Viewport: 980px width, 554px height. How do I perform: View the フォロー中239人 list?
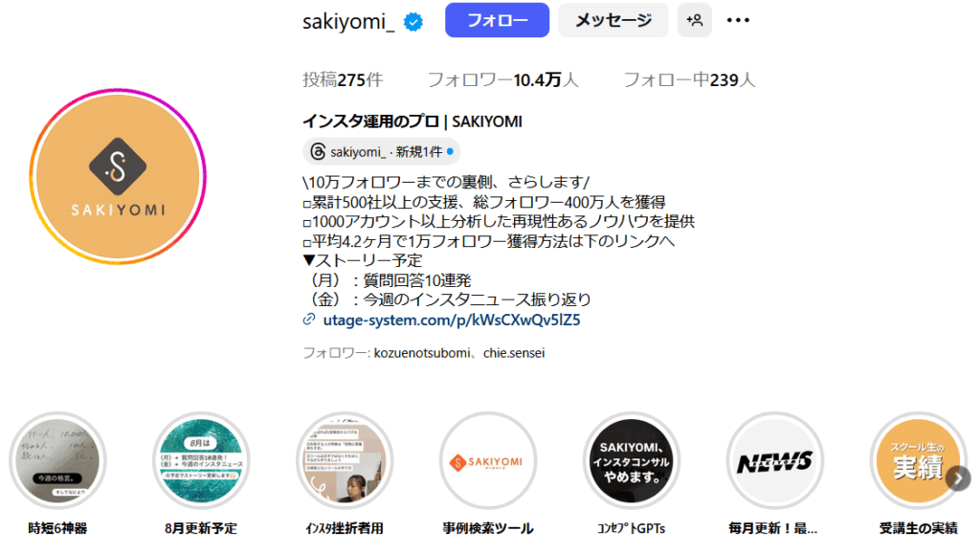click(x=689, y=80)
